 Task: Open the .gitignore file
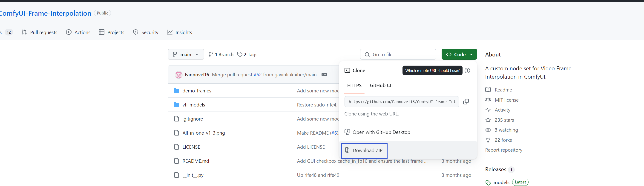tap(193, 119)
